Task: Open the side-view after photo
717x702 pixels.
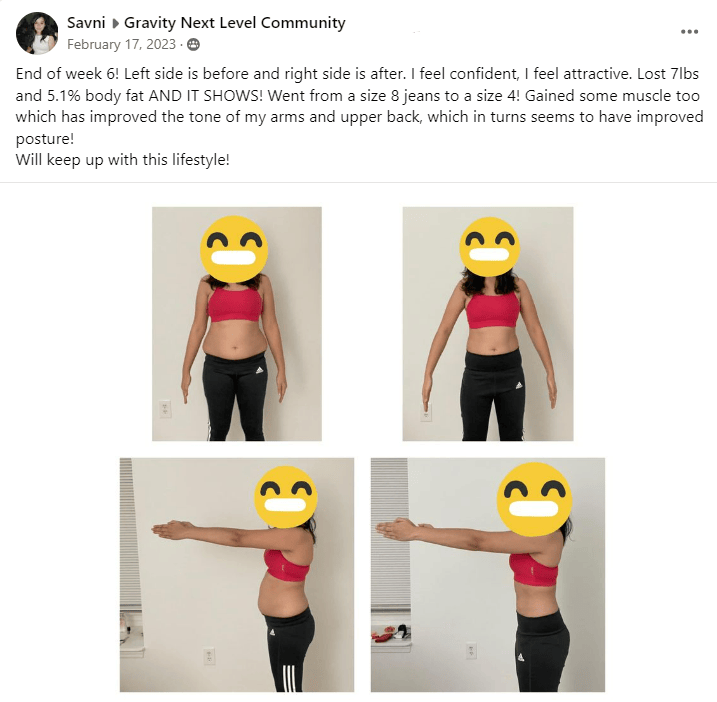Action: (x=488, y=575)
